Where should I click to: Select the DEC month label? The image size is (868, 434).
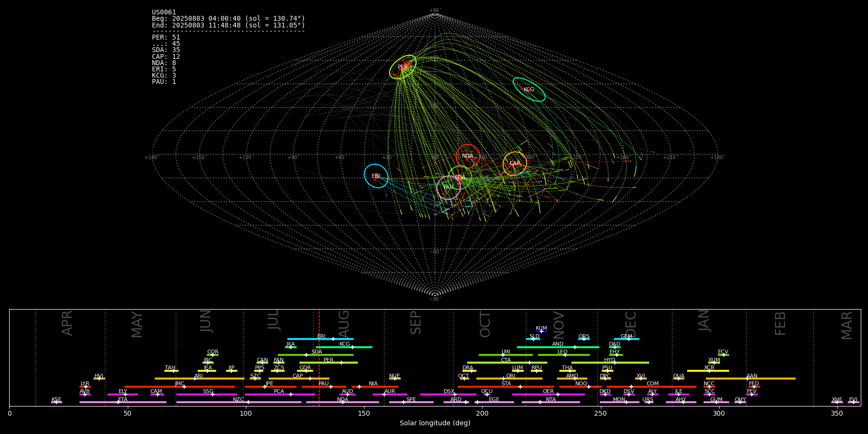coord(631,324)
